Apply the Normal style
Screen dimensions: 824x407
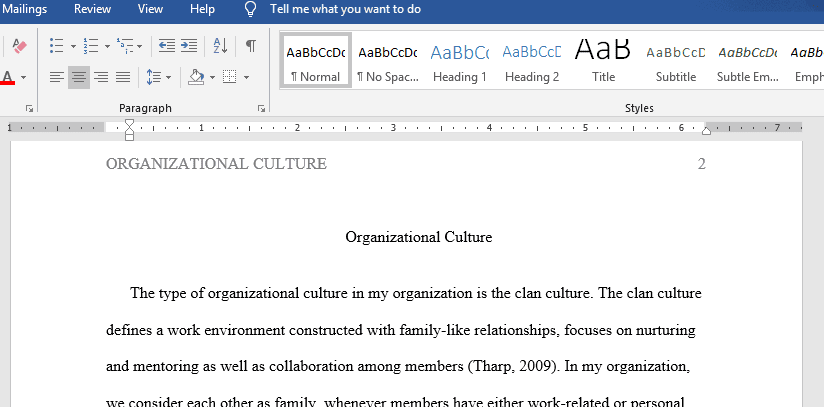pos(316,59)
